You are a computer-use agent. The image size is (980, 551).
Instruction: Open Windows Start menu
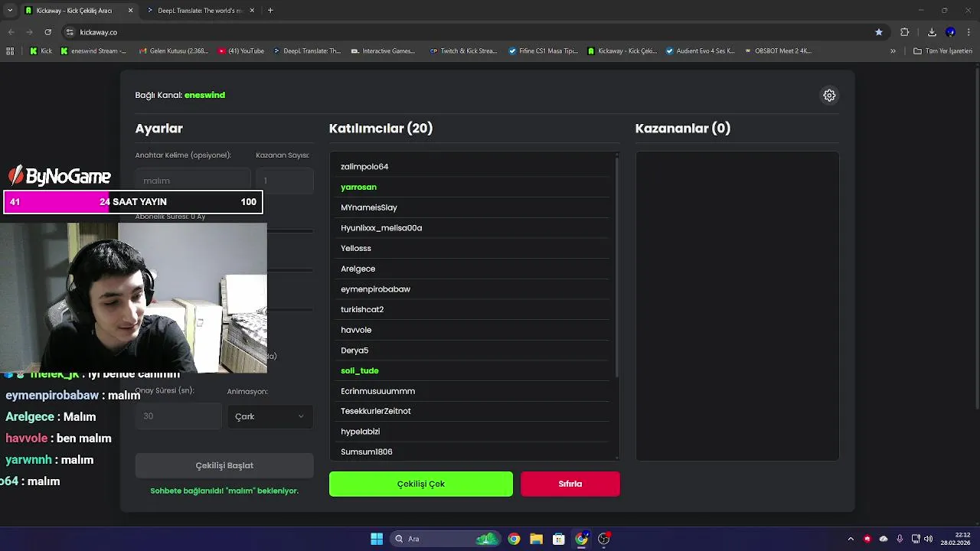(x=377, y=539)
